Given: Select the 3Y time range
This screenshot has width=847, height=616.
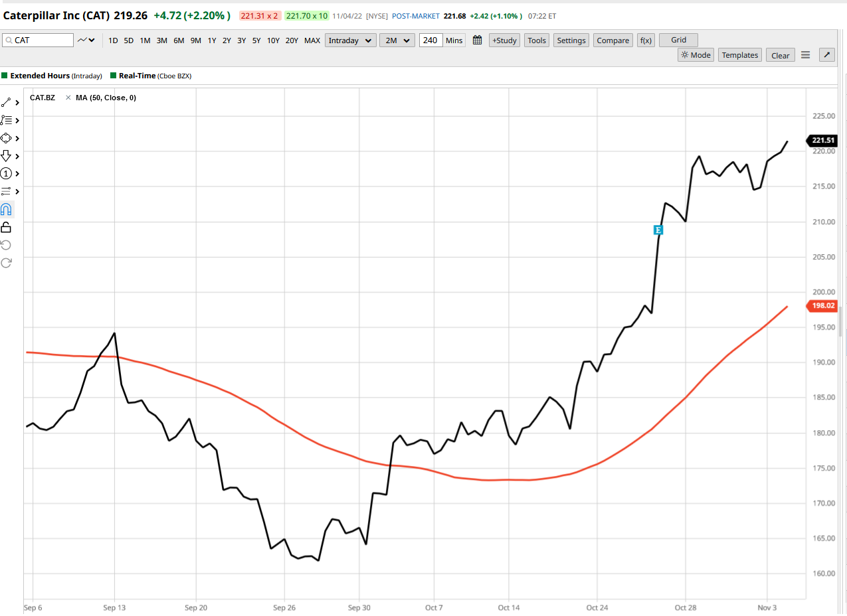Looking at the screenshot, I should (241, 40).
